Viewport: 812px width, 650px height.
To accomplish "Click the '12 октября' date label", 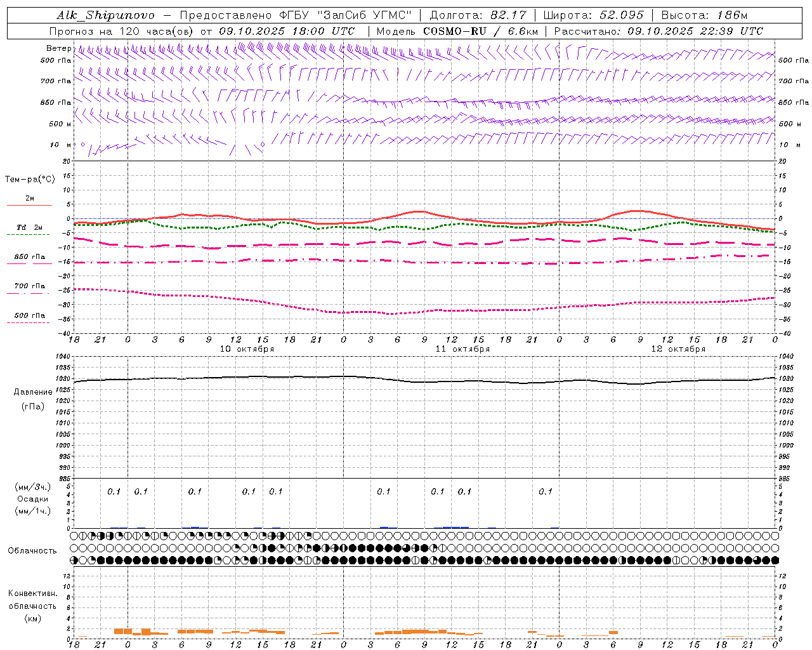I will pos(678,349).
